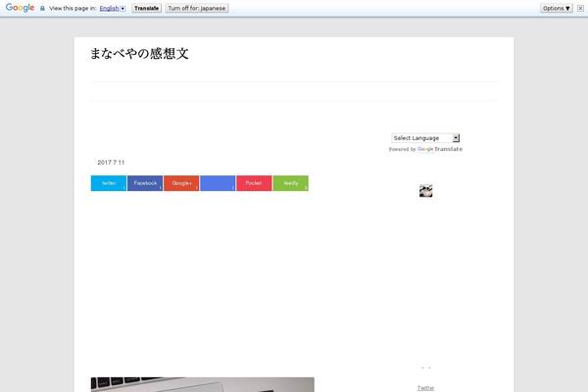The image size is (588, 392).
Task: Click the Google Translate powered-by link
Action: click(440, 149)
